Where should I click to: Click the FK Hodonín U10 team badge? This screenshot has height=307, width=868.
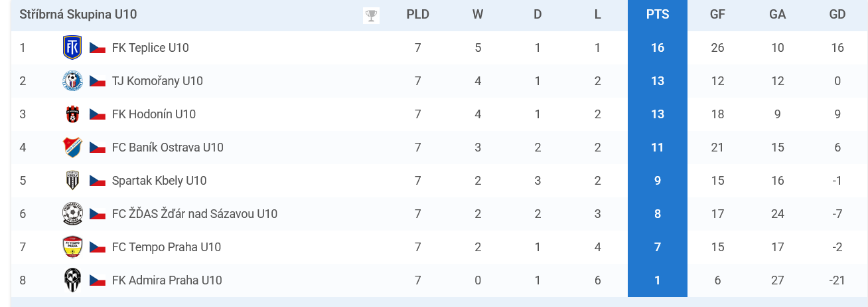[72, 114]
